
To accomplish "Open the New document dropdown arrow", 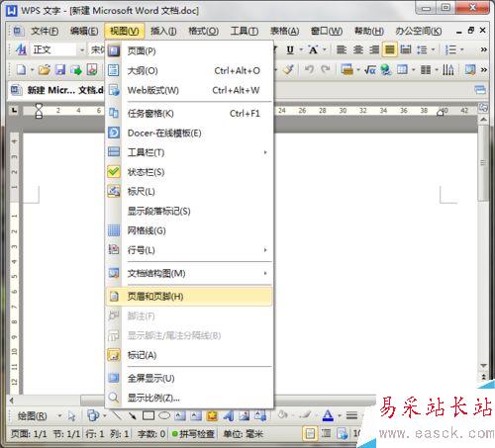I will click(32, 70).
